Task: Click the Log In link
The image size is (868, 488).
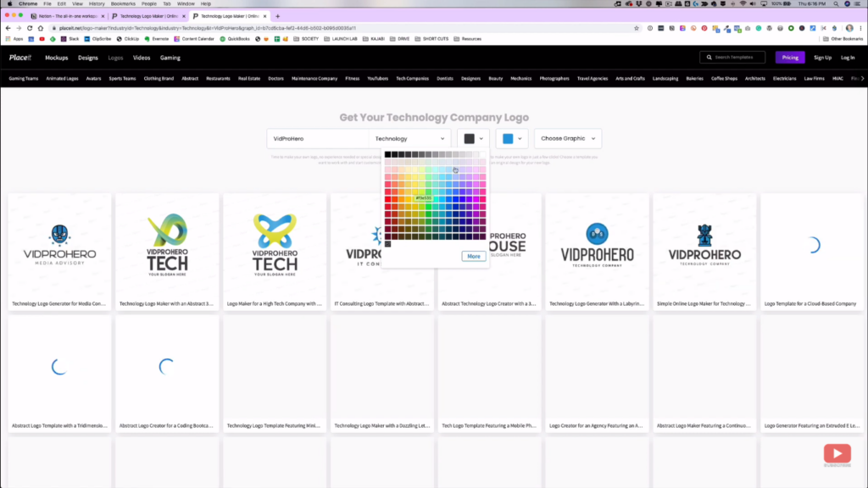Action: click(x=848, y=58)
